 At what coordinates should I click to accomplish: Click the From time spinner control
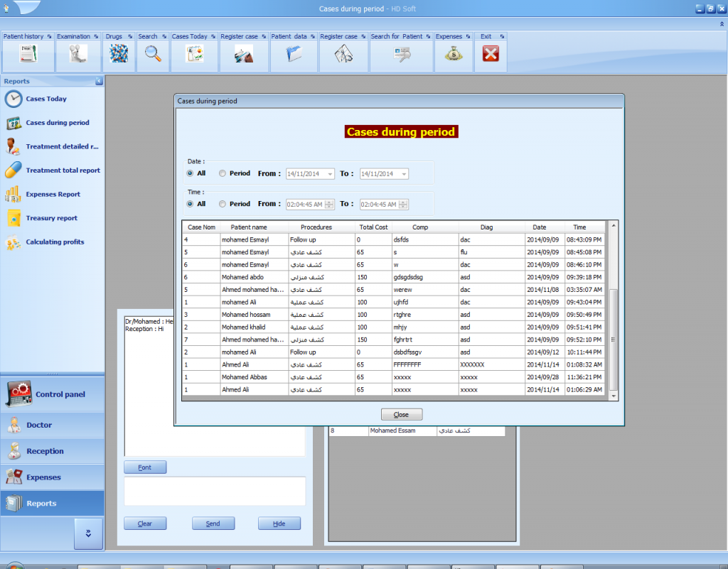329,205
